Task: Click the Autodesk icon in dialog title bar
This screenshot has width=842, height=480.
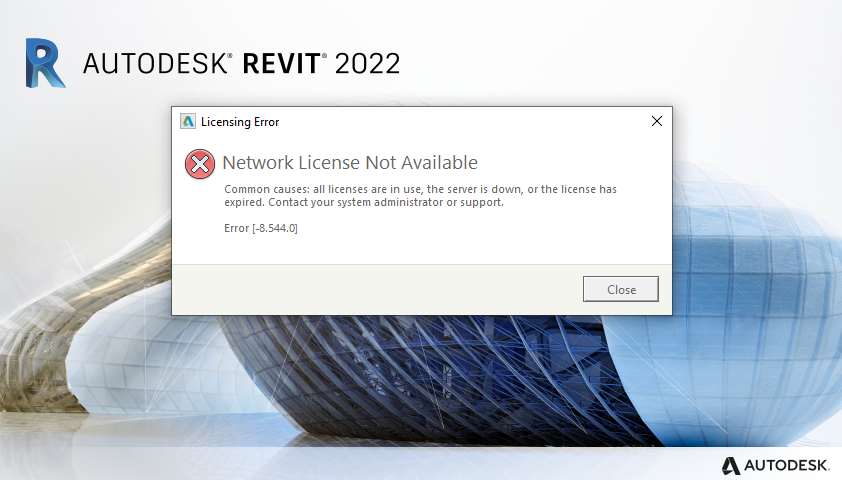Action: 187,121
